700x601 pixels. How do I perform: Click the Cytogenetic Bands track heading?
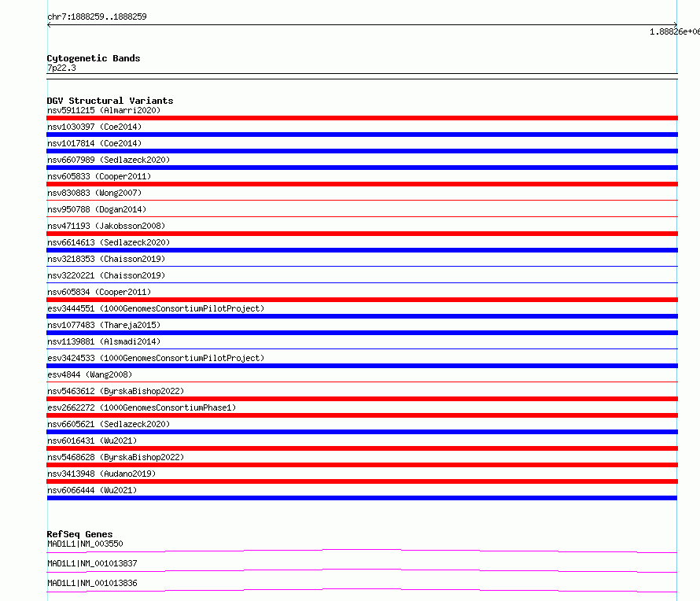(94, 58)
